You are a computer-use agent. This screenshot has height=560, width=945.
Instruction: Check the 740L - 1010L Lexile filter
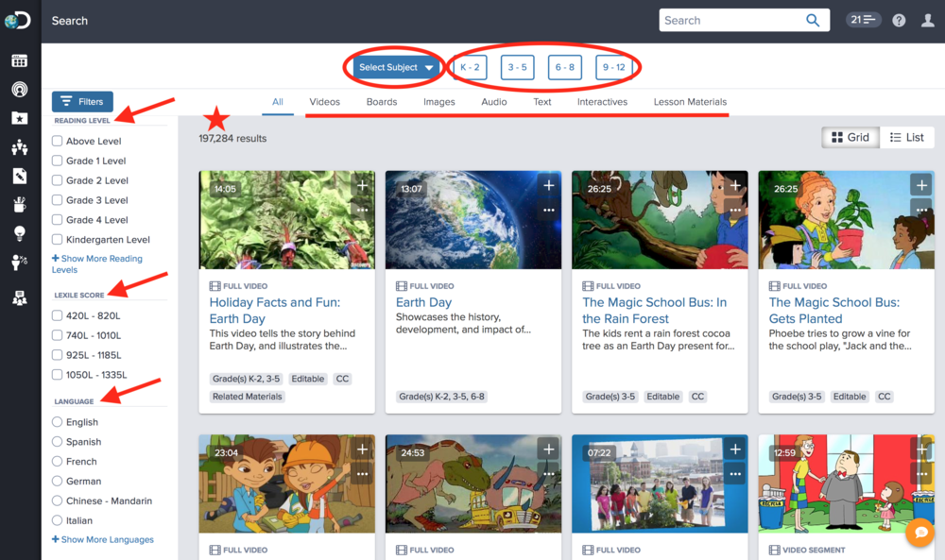(x=58, y=335)
